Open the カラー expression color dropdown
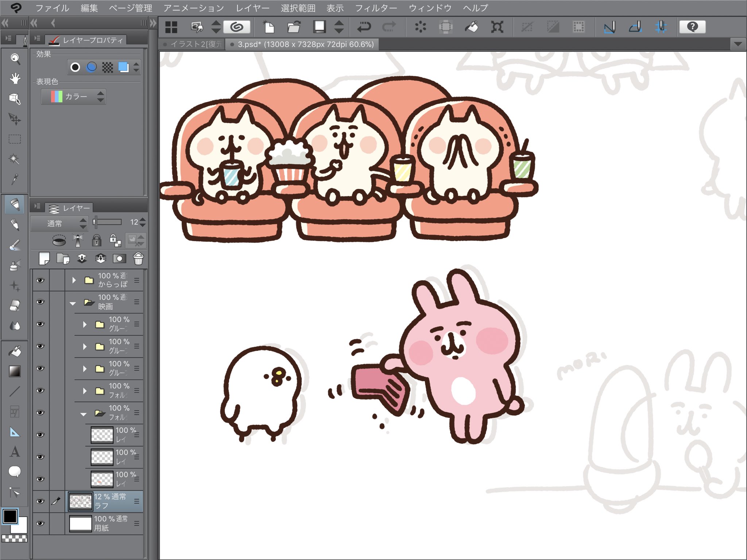747x560 pixels. pos(74,97)
